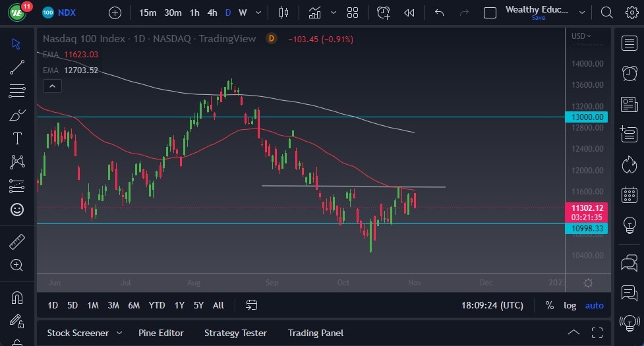Select the ruler measure tool

click(x=17, y=242)
